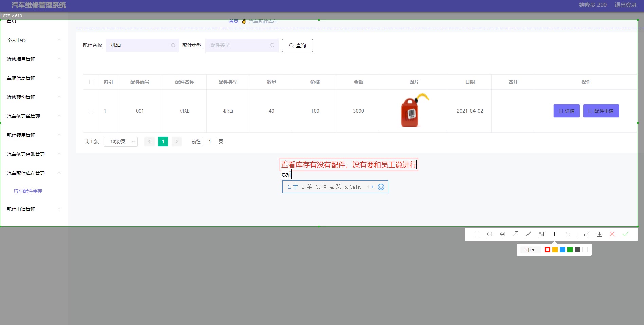
Task: Click the share screenshot icon
Action: (587, 234)
